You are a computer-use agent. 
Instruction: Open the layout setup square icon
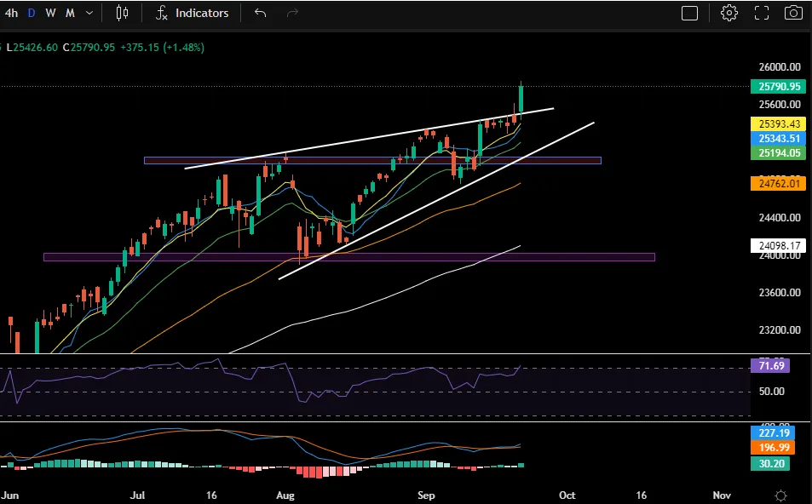click(689, 13)
